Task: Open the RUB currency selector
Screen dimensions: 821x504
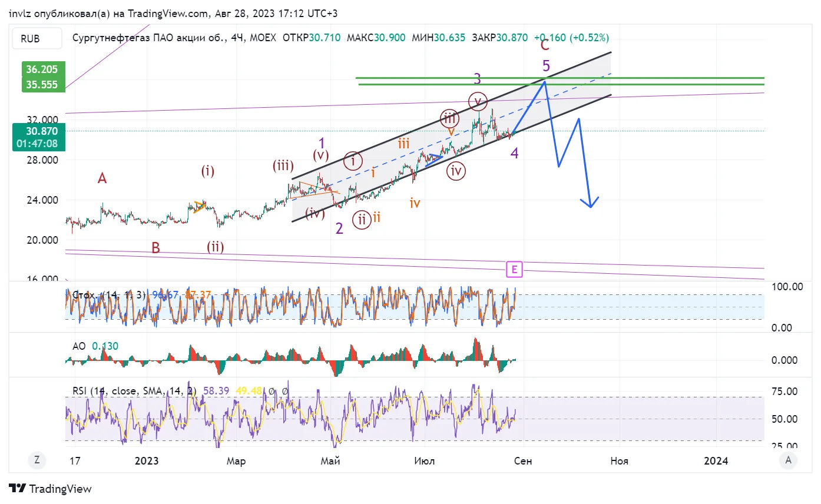Action: click(36, 39)
